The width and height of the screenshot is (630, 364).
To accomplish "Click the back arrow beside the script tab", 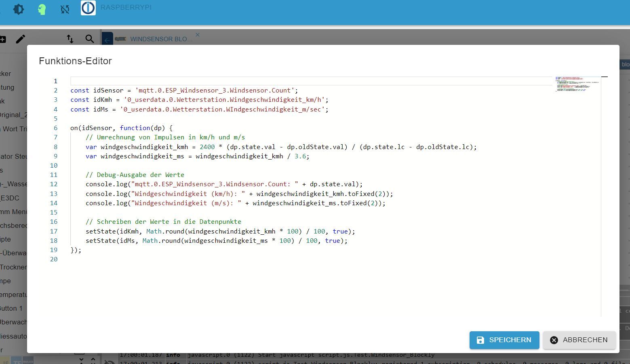I will click(x=107, y=39).
